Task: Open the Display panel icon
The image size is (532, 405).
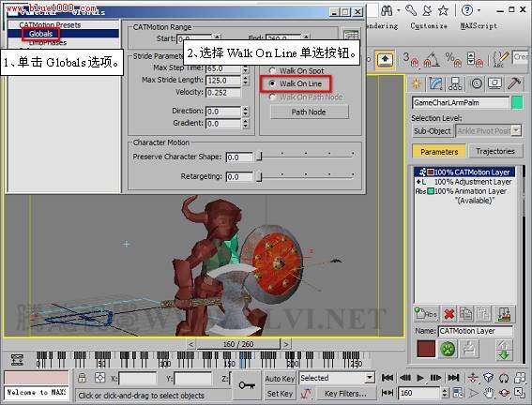Action: [x=495, y=83]
